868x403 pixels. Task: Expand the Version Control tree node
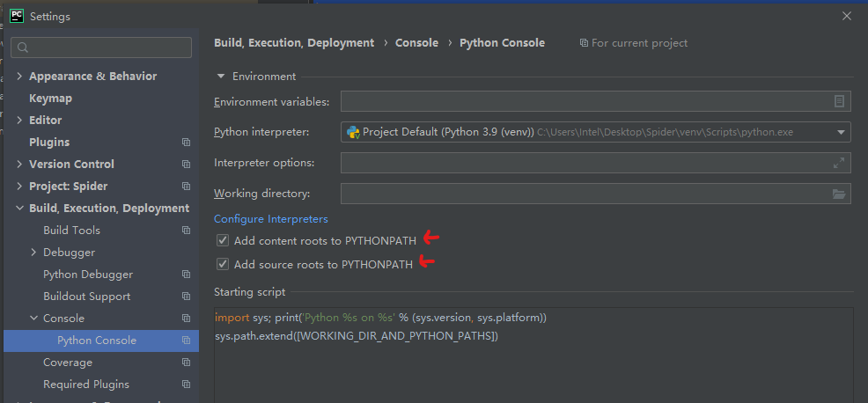(19, 164)
